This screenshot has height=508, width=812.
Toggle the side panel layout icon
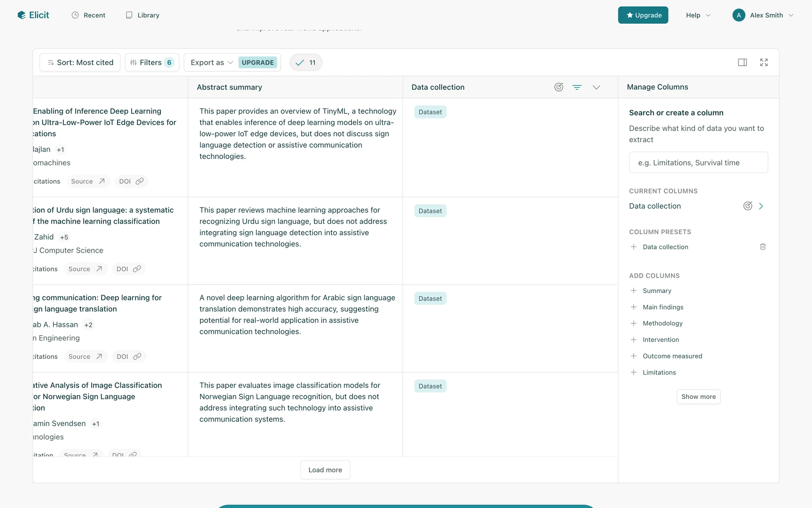tap(742, 63)
